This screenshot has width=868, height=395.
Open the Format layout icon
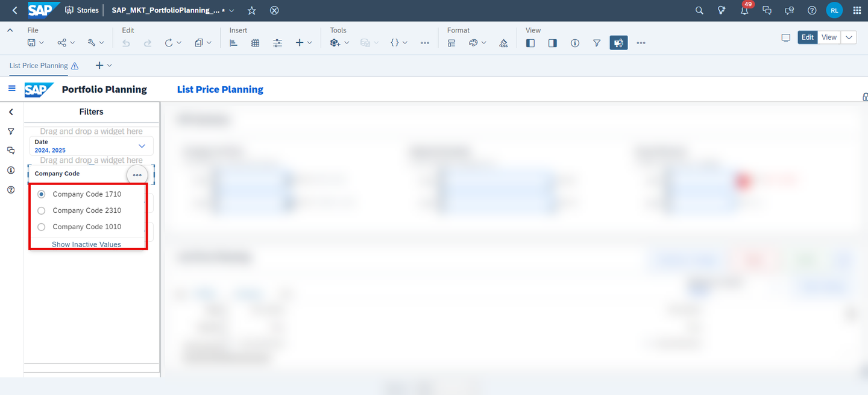pos(451,43)
